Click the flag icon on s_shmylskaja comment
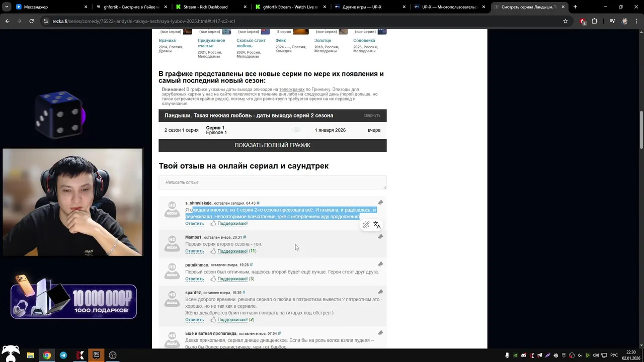Viewport: 644px width, 362px height. [x=380, y=202]
